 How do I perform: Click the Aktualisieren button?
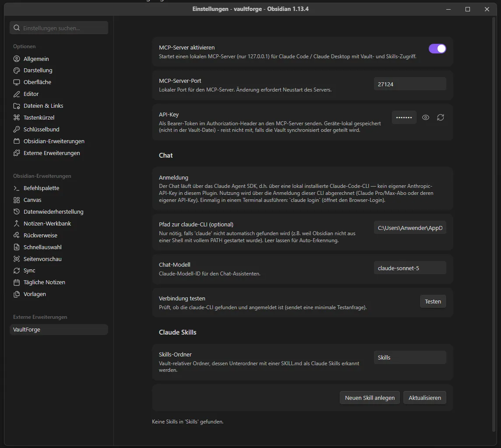(425, 398)
